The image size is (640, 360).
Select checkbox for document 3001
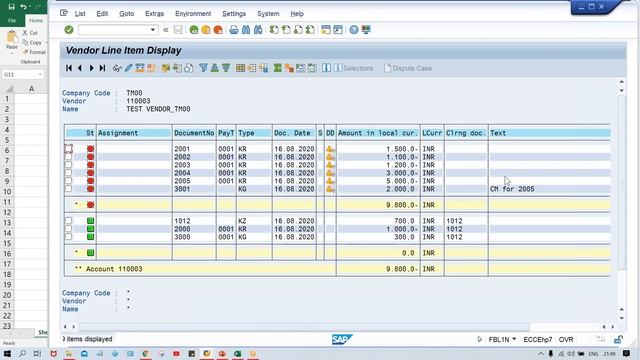69,189
